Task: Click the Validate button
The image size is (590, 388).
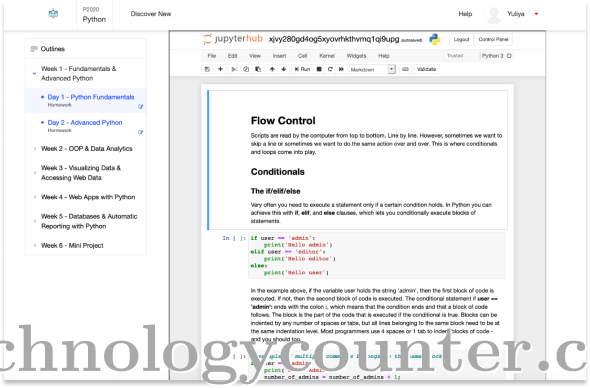Action: pyautogui.click(x=426, y=69)
